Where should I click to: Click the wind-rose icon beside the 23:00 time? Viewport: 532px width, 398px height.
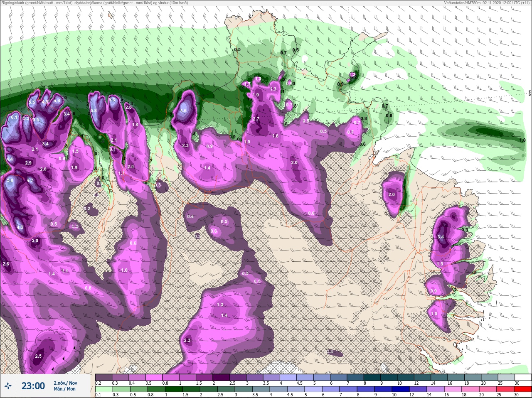8,386
